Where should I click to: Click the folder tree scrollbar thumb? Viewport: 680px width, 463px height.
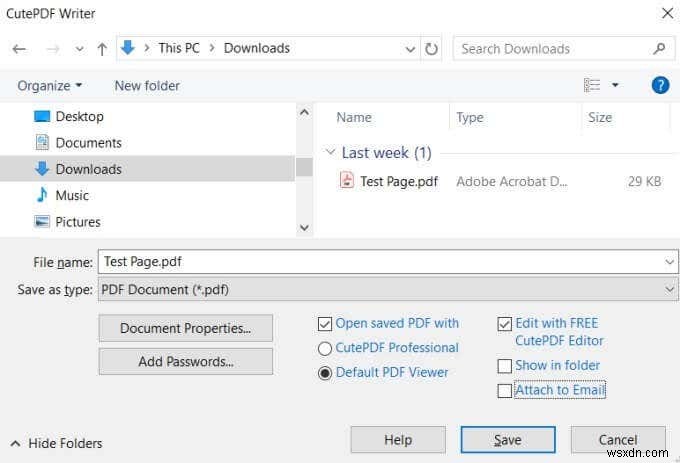tap(304, 167)
